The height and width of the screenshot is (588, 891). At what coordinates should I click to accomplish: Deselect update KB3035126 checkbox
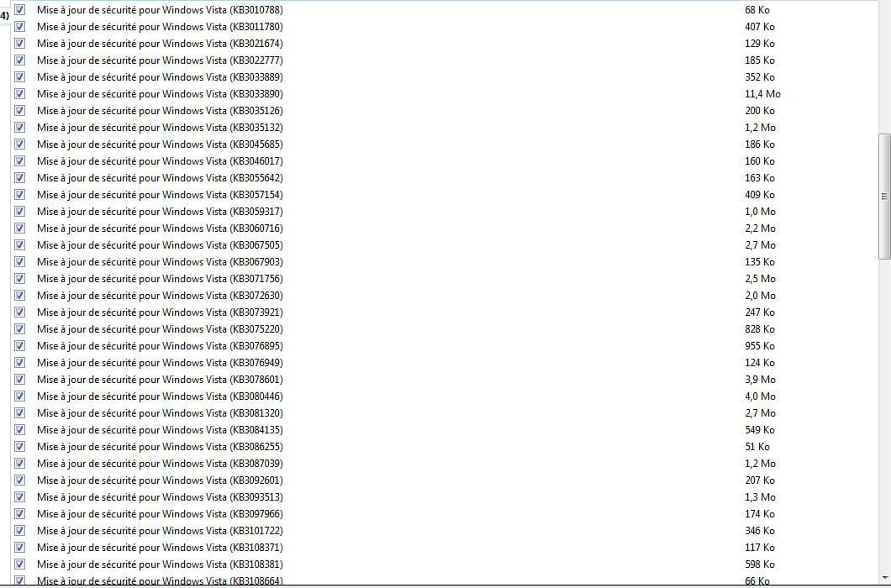[20, 111]
